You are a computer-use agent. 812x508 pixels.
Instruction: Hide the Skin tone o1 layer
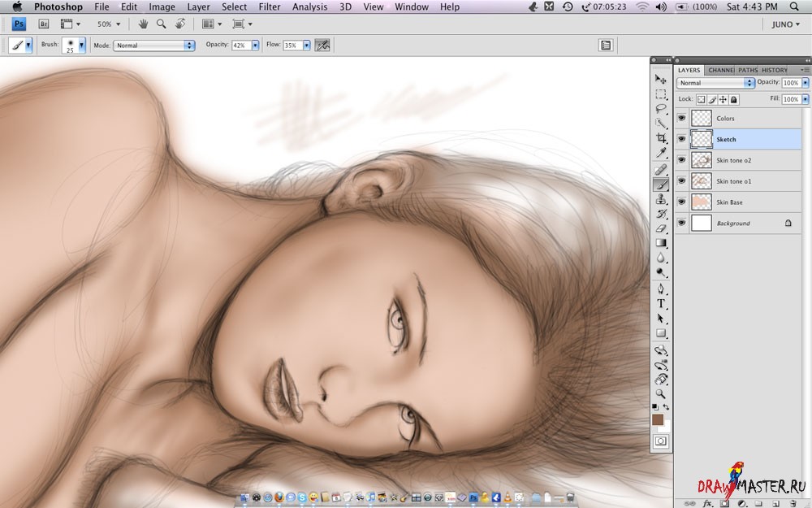pyautogui.click(x=681, y=181)
